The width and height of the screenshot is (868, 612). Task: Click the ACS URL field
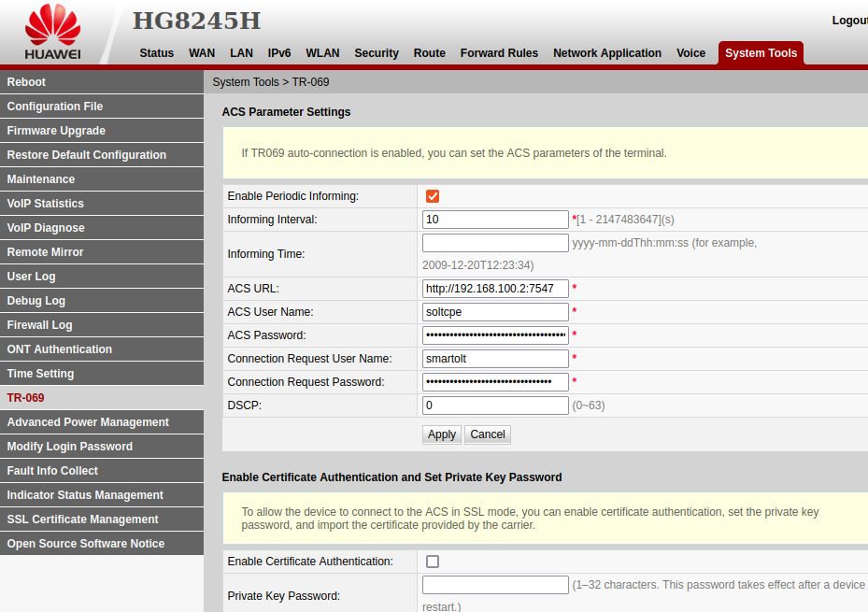pyautogui.click(x=495, y=289)
